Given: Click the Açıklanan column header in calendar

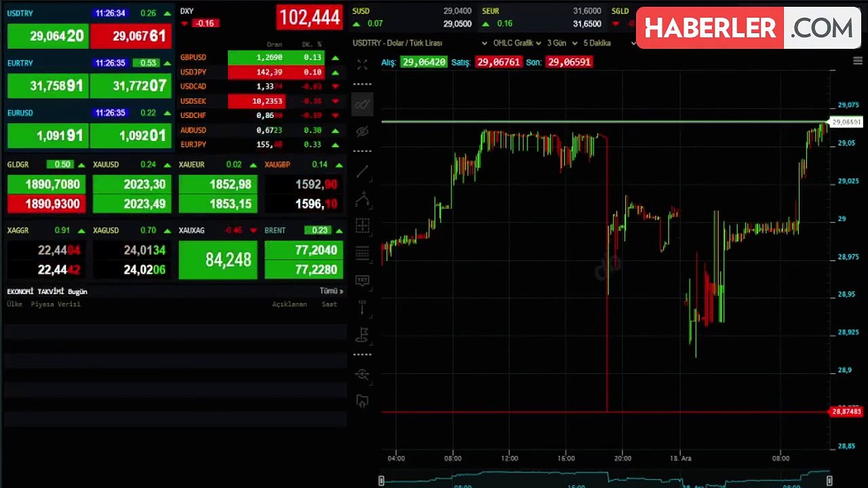Looking at the screenshot, I should [290, 304].
